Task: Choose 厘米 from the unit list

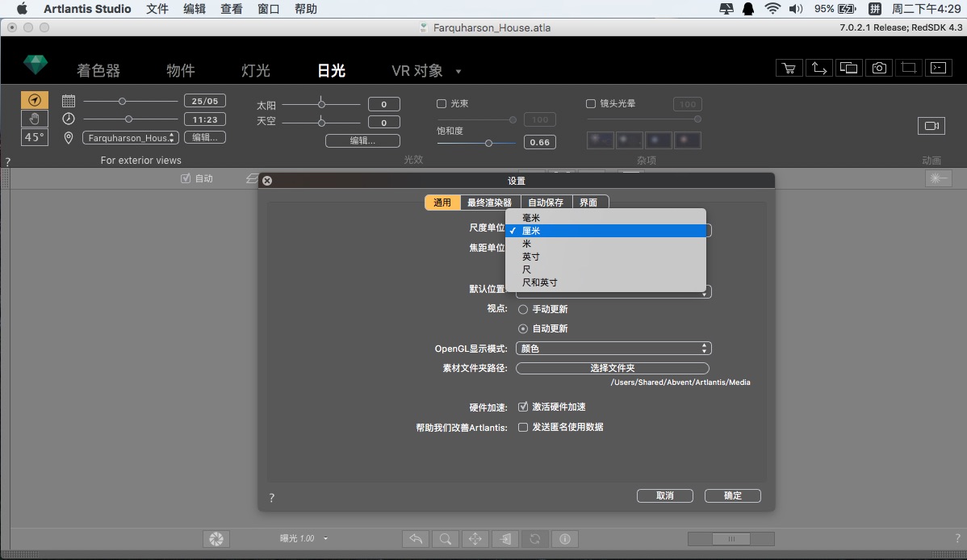Action: 605,231
